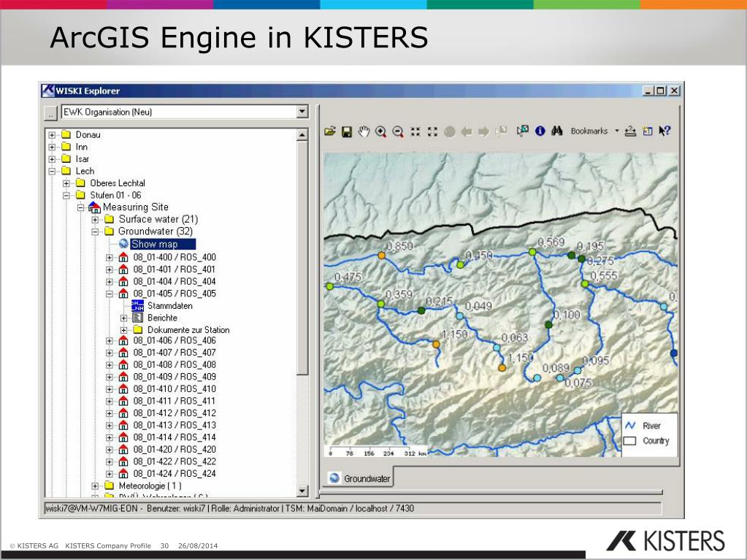Activate the blue Identify info tool

540,131
